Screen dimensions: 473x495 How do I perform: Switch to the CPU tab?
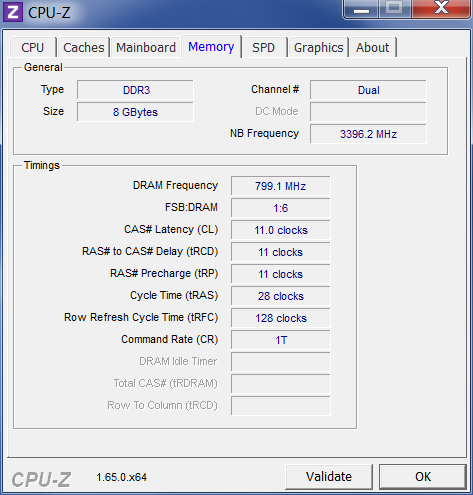[33, 47]
